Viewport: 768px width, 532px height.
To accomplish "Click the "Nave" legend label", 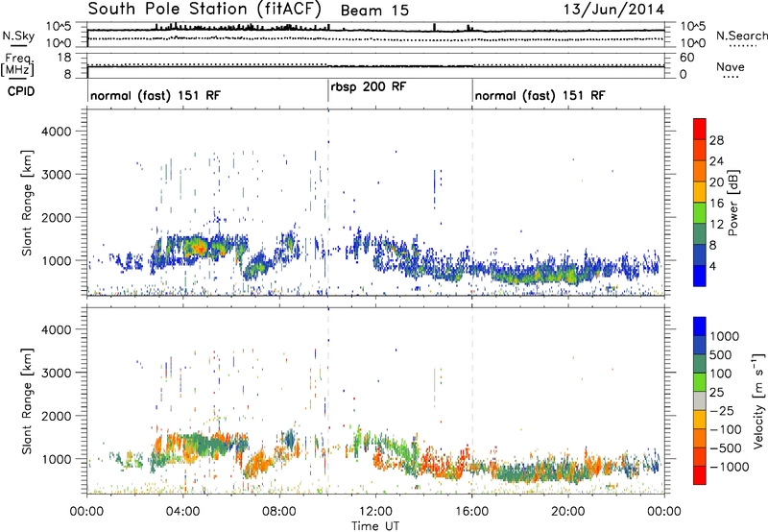I will [x=731, y=66].
